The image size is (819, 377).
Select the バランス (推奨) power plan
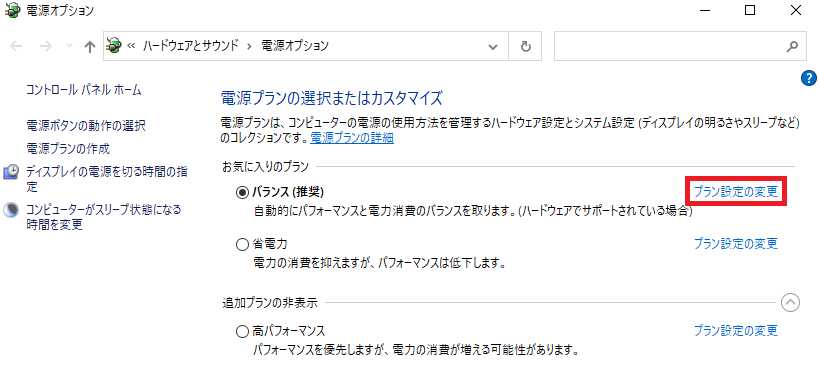(x=242, y=192)
